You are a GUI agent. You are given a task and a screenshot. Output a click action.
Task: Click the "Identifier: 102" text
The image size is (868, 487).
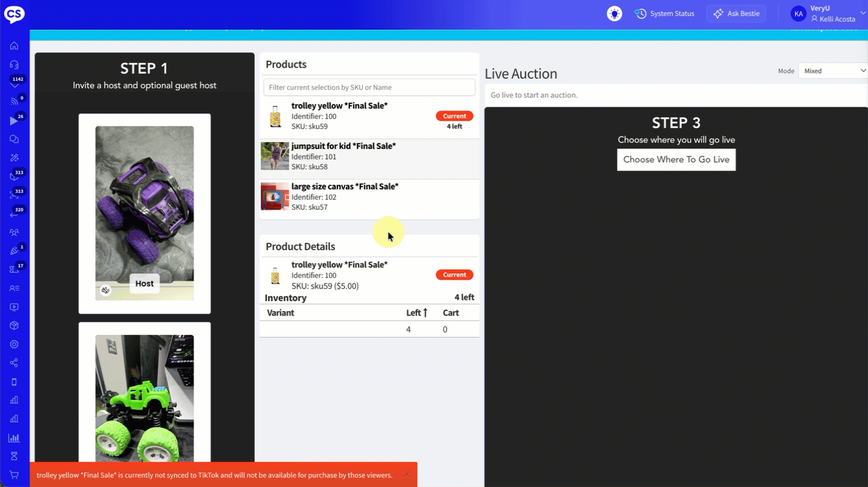pos(314,197)
